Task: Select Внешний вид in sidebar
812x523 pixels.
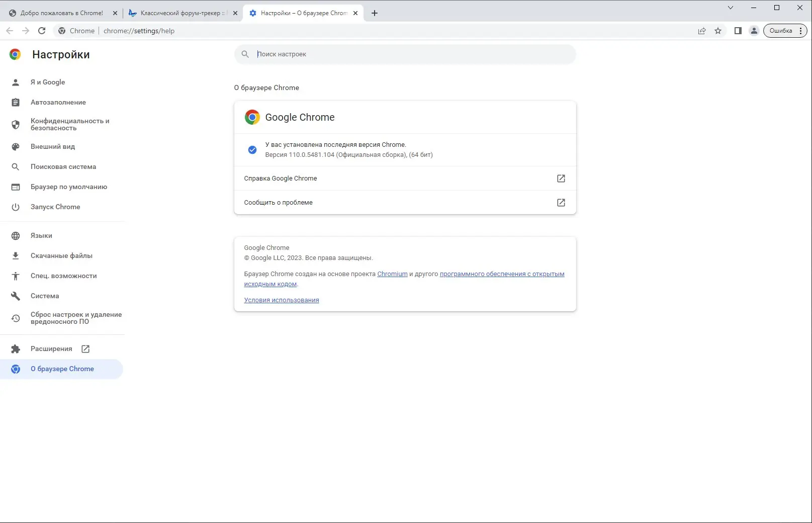Action: tap(53, 147)
